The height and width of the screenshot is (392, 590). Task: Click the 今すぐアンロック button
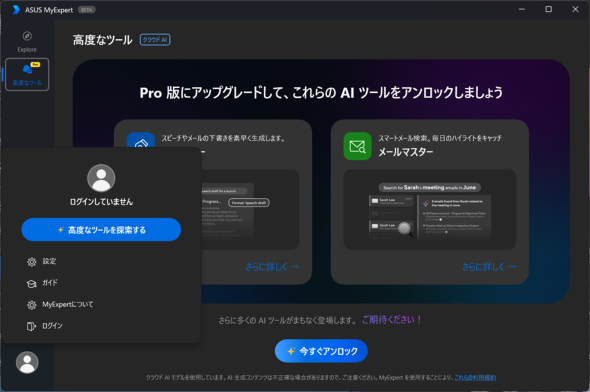click(x=321, y=351)
